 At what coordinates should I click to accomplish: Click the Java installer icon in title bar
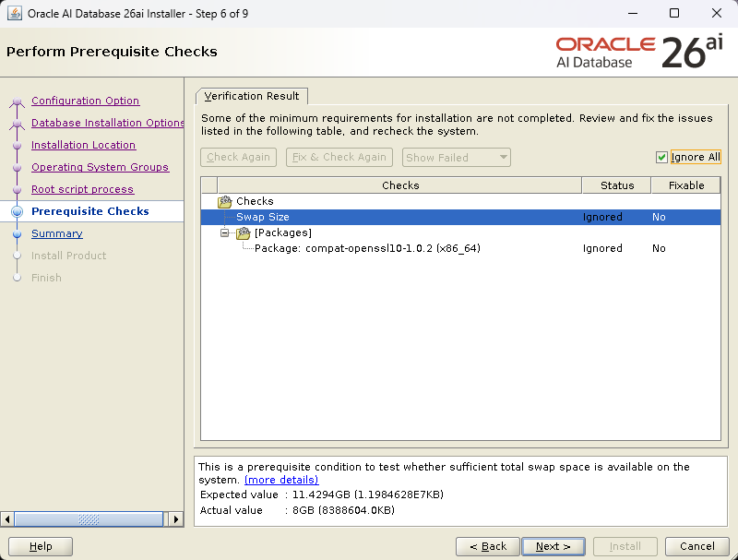coord(15,13)
